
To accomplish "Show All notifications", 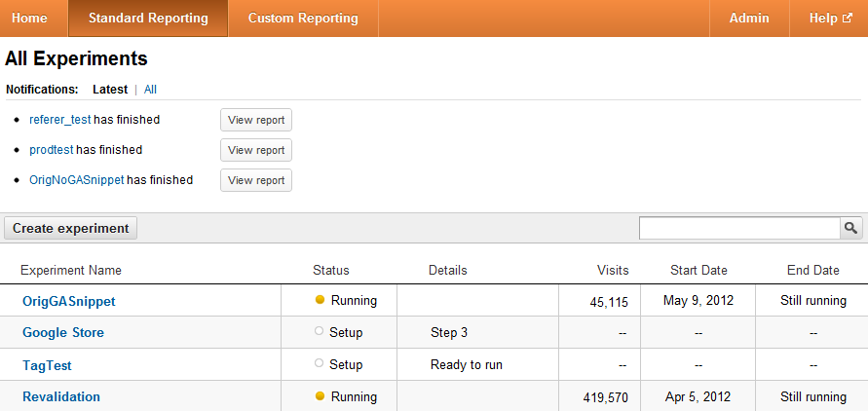I will tap(150, 90).
